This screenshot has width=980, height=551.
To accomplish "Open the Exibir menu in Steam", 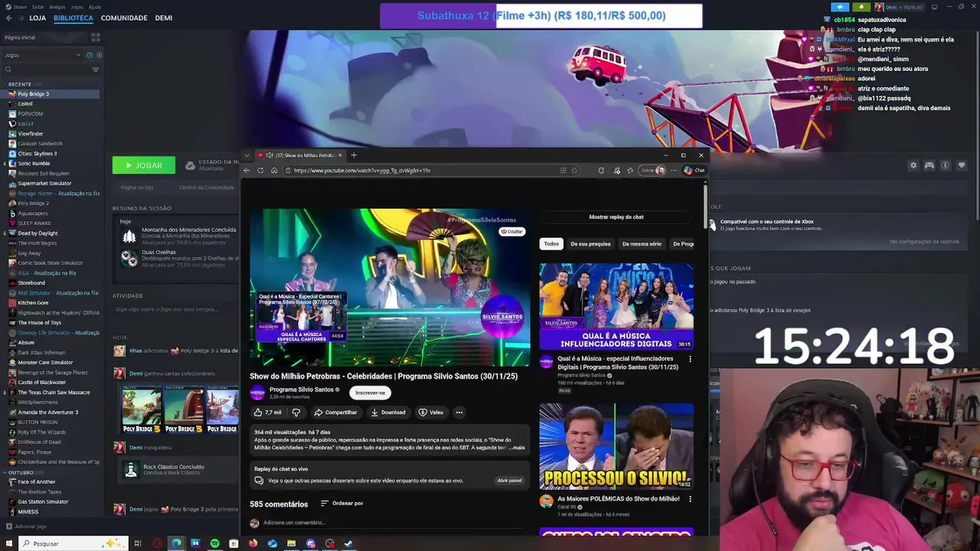I will tap(38, 7).
